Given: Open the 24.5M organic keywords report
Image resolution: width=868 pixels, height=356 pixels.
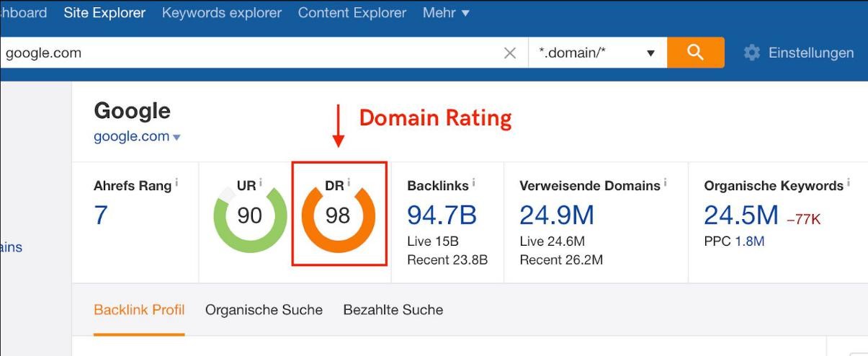Looking at the screenshot, I should tap(741, 215).
